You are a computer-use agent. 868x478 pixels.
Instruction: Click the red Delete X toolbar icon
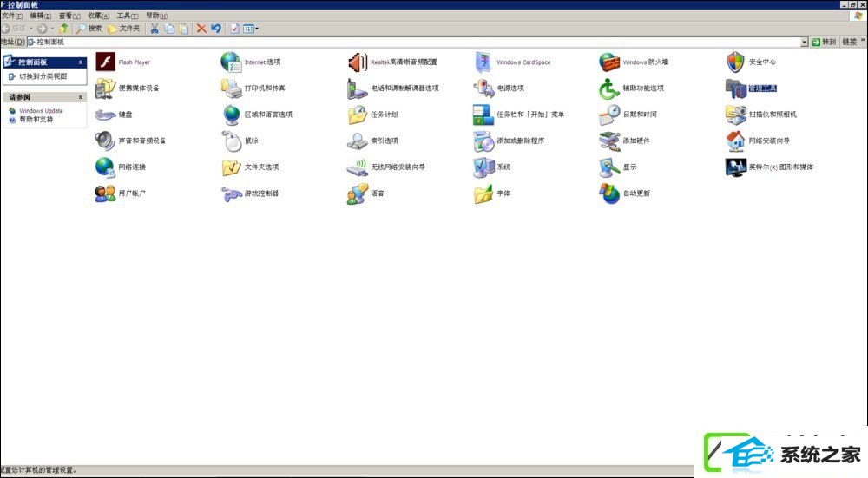pyautogui.click(x=201, y=29)
